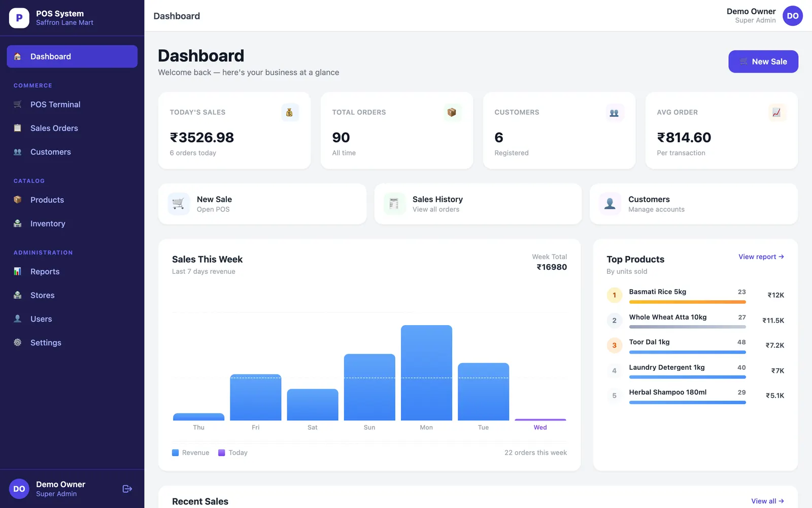Click the DO avatar in sidebar footer

pos(19,489)
